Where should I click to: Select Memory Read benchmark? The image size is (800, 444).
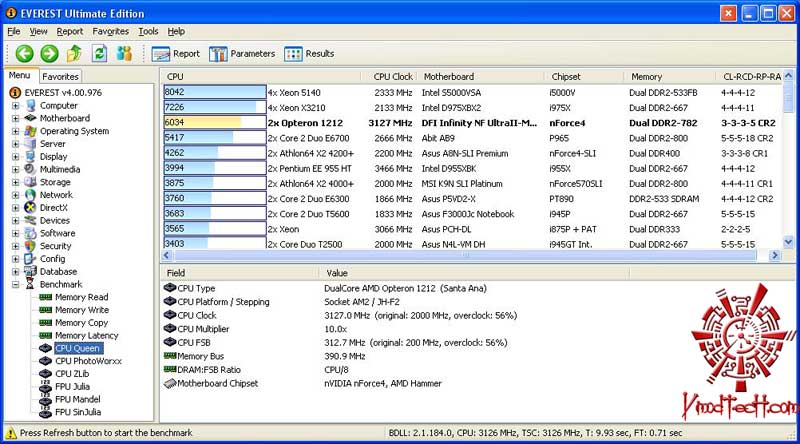82,297
